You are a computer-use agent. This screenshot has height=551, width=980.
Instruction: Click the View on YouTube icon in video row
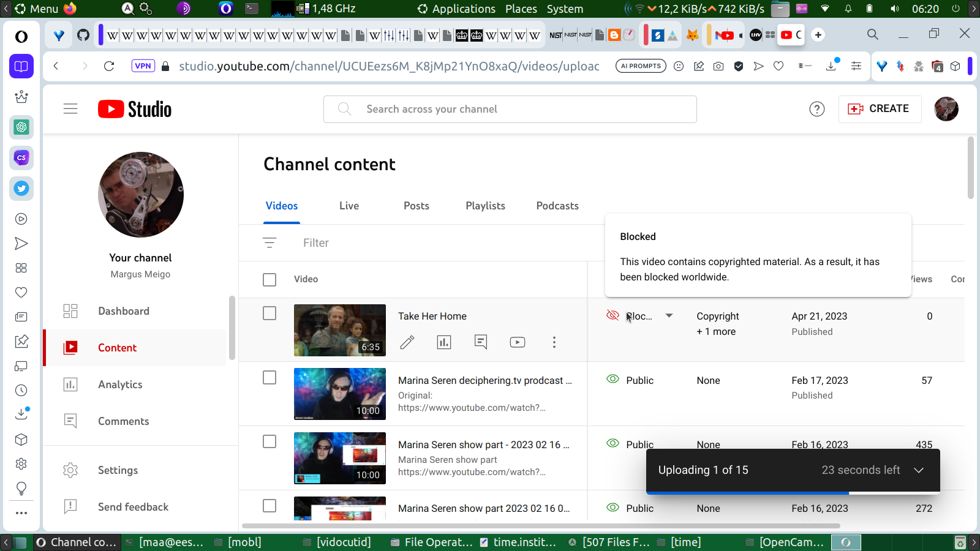click(x=518, y=342)
